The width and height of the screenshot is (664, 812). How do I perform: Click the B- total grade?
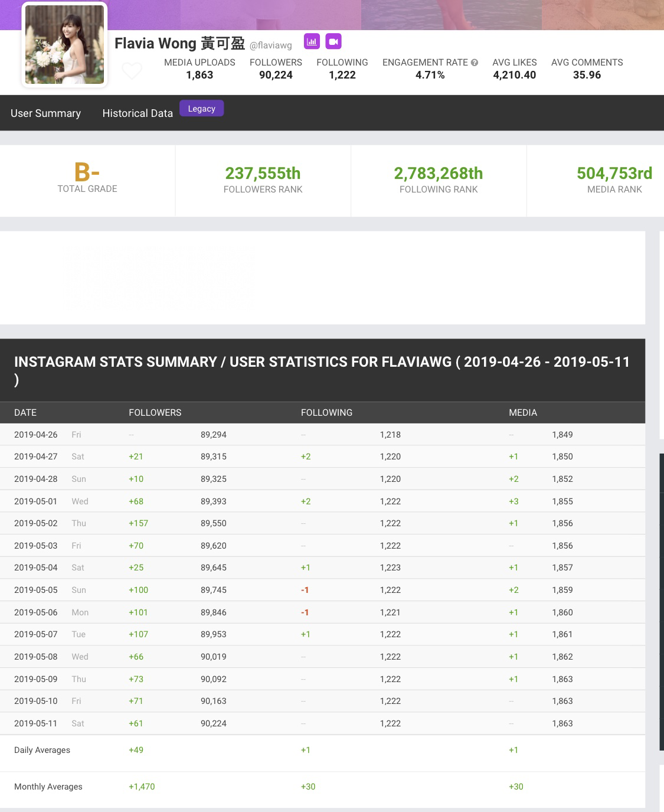[87, 173]
